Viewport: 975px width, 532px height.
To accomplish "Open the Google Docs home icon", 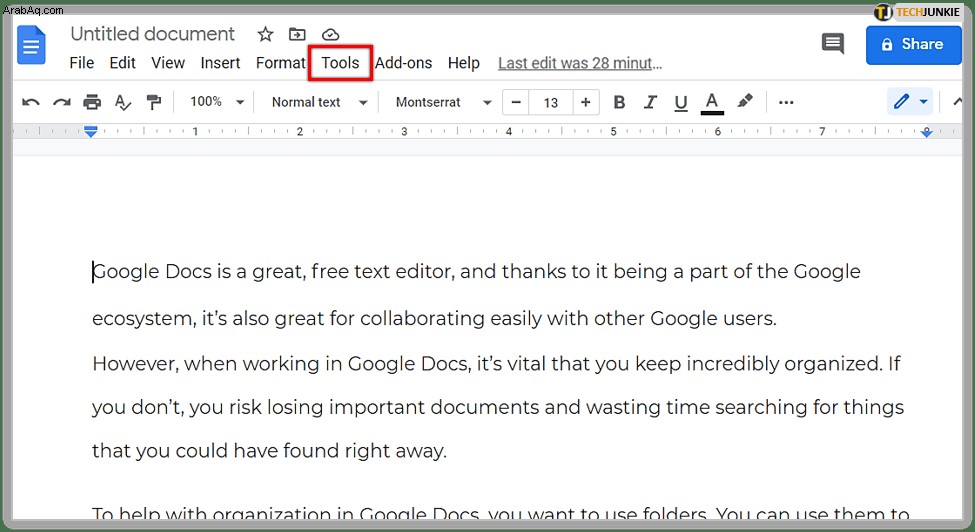I will pyautogui.click(x=31, y=45).
